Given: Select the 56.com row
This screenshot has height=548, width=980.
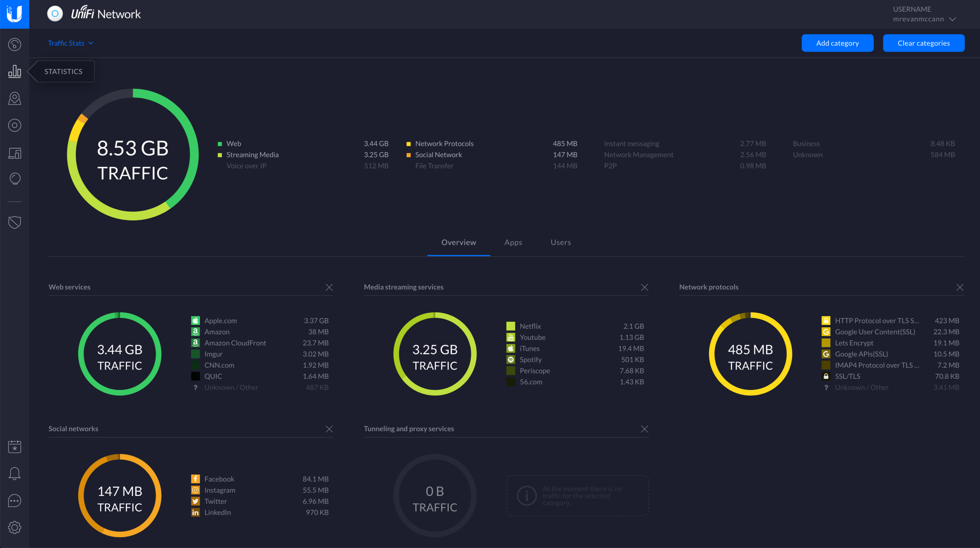Looking at the screenshot, I should tap(575, 382).
